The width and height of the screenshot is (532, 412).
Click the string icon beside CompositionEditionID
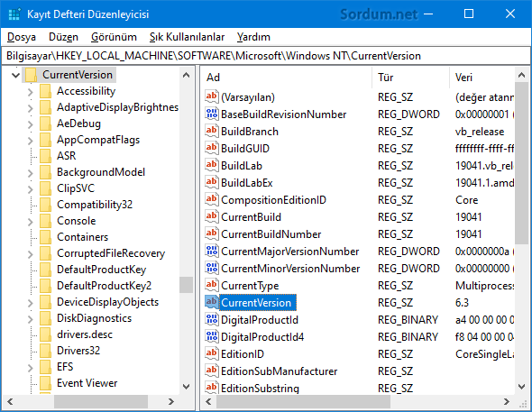click(x=211, y=199)
